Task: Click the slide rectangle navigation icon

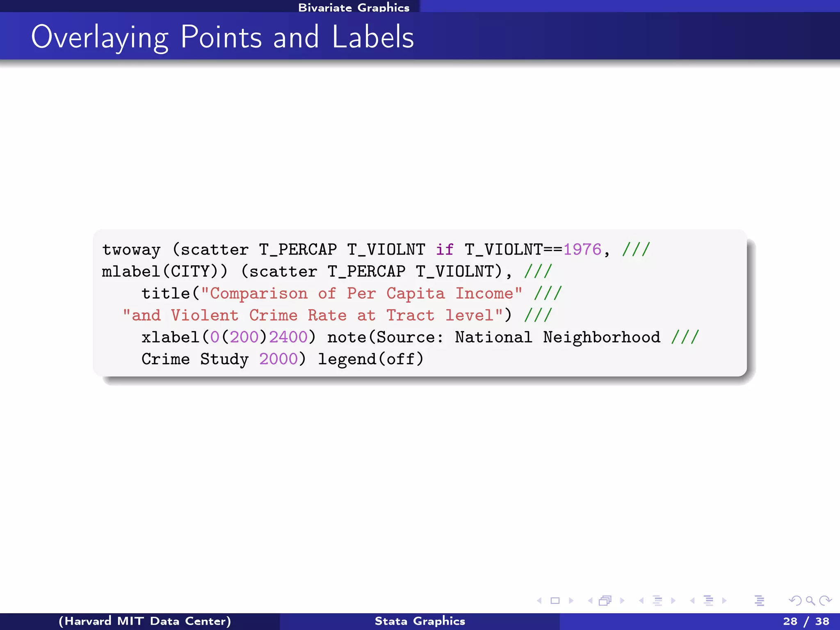Action: (555, 601)
